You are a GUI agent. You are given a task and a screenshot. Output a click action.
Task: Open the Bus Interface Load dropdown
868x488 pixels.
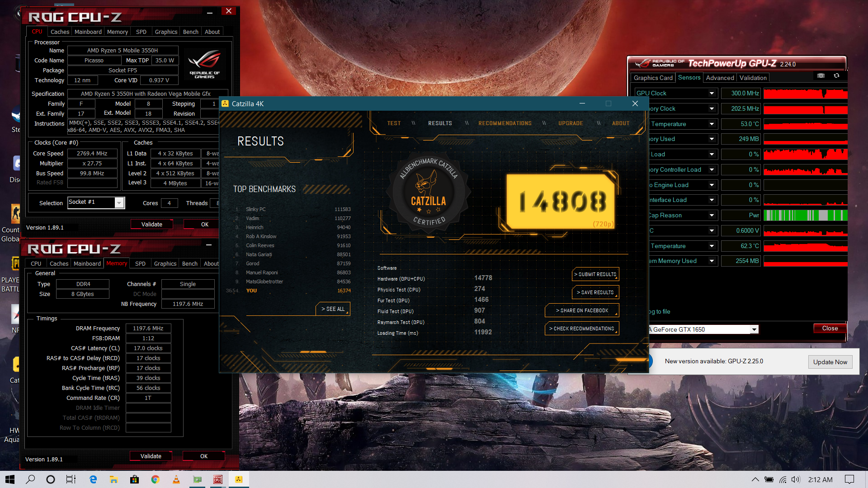712,200
